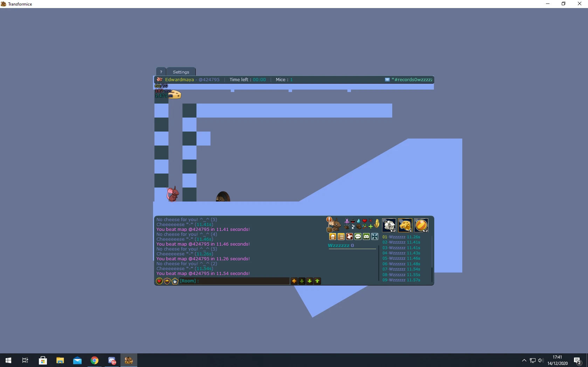Image resolution: width=588 pixels, height=367 pixels.
Task: Open the brown inventory bag
Action: click(x=329, y=230)
